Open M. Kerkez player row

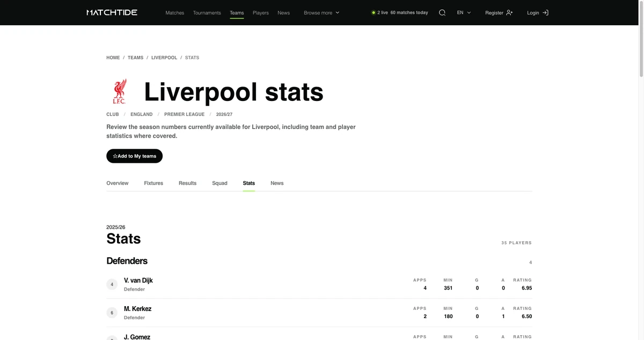319,313
